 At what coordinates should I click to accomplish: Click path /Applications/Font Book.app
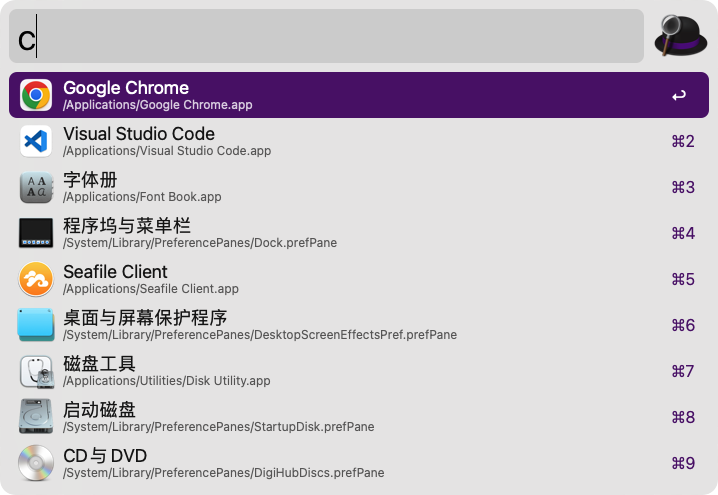point(142,197)
